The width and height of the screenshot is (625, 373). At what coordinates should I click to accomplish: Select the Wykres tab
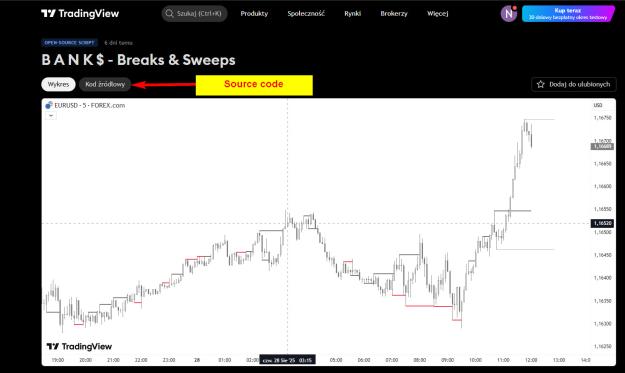coord(58,84)
